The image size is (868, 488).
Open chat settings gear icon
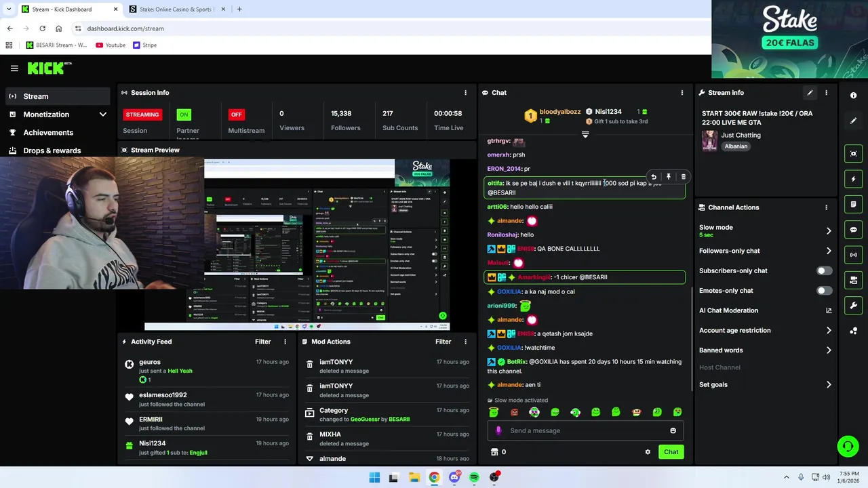pyautogui.click(x=648, y=452)
